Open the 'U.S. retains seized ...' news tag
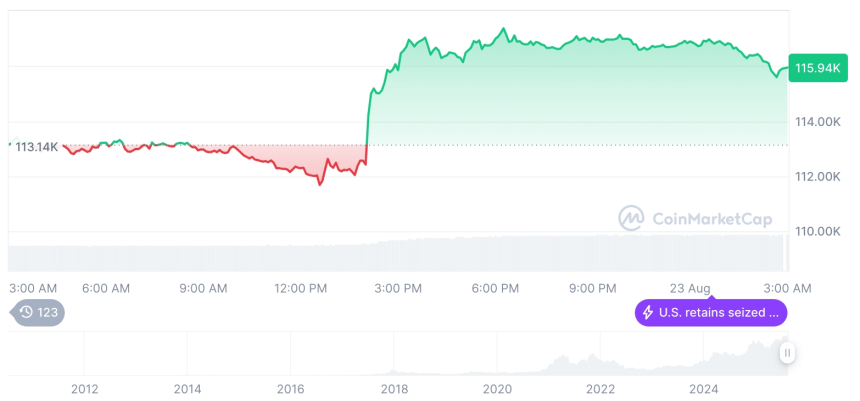This screenshot has width=860, height=401. 711,313
